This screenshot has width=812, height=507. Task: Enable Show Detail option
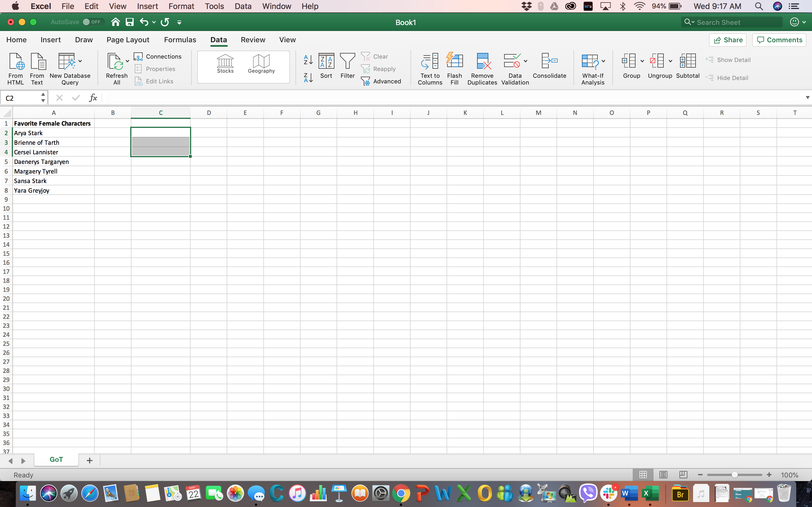coord(732,59)
